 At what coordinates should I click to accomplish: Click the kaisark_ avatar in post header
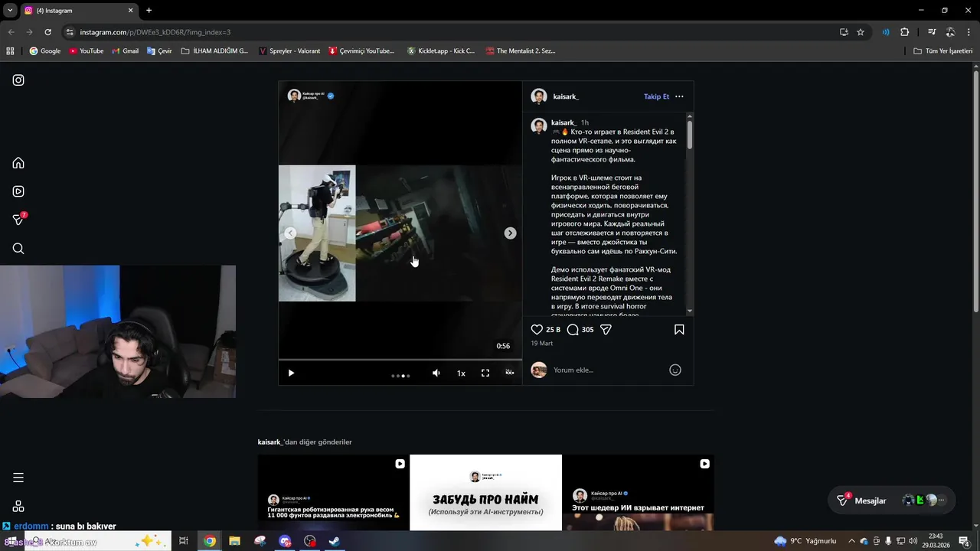(x=539, y=96)
